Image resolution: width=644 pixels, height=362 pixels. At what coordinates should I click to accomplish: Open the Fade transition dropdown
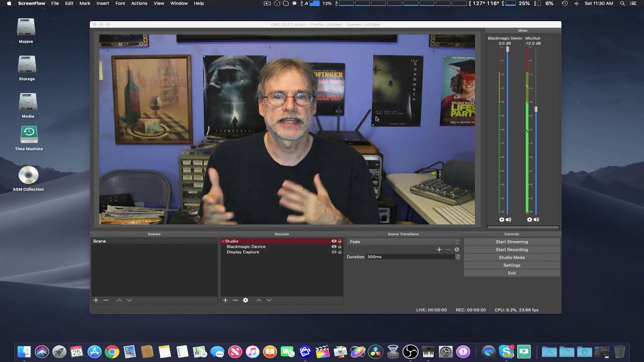coord(404,242)
